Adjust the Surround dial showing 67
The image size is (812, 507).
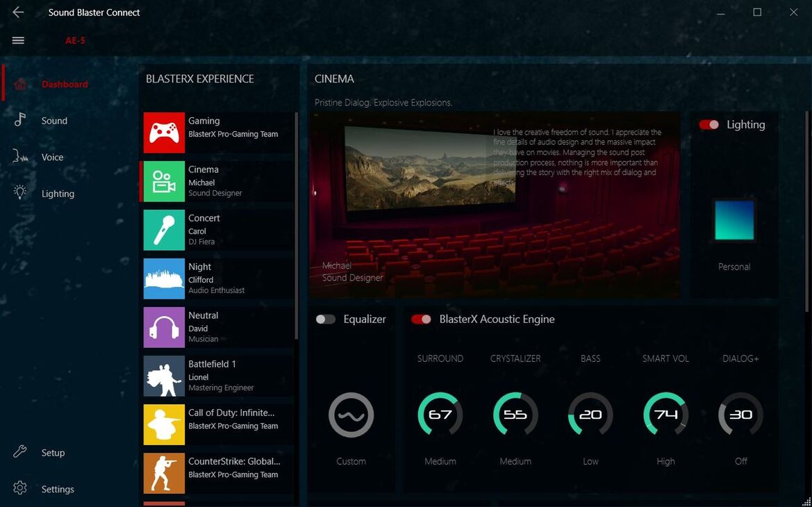[x=440, y=415]
